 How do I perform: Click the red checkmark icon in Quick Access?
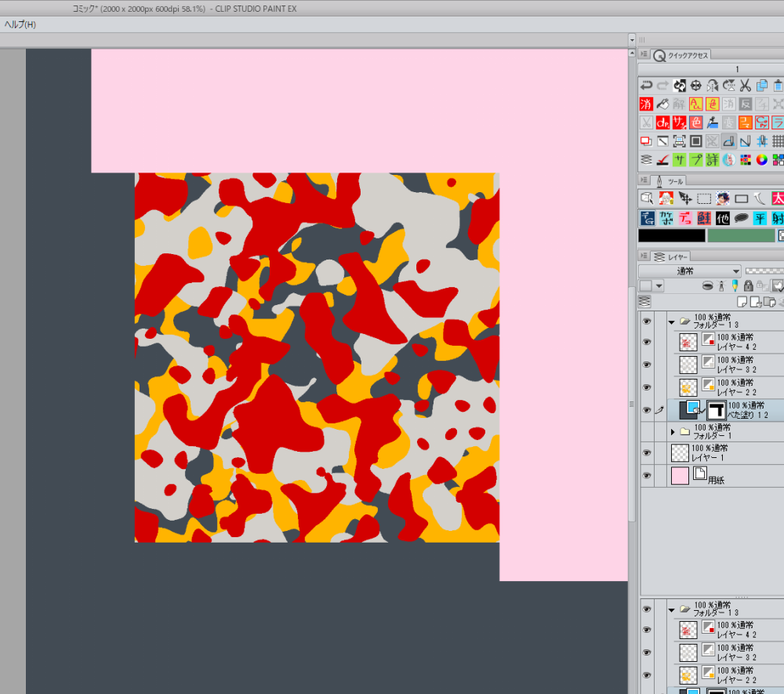[x=662, y=159]
